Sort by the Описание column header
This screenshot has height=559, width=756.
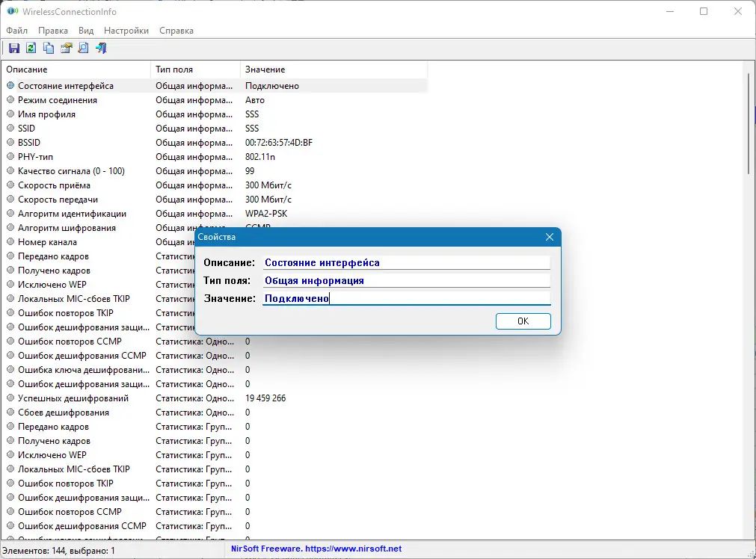(x=76, y=70)
